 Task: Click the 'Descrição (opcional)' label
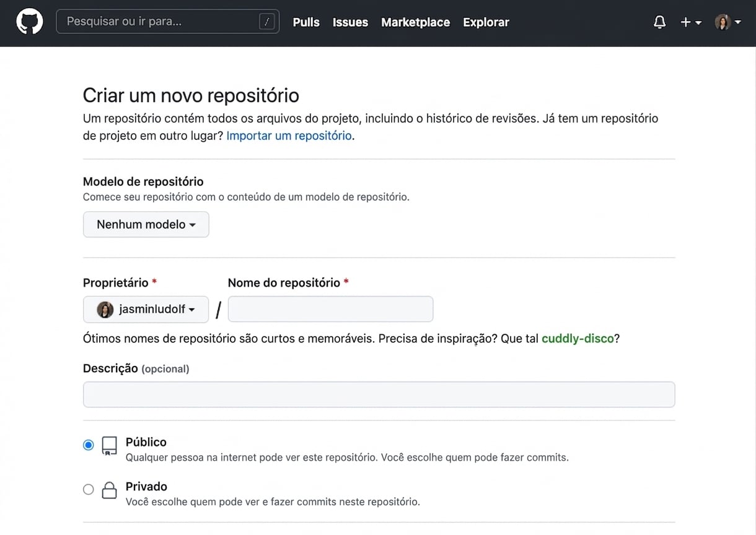(136, 368)
